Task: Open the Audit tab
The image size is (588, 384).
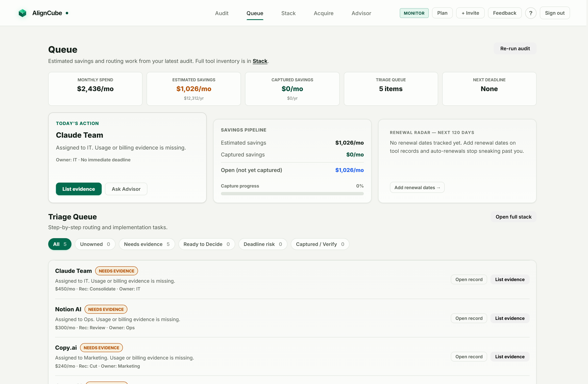Action: tap(222, 13)
